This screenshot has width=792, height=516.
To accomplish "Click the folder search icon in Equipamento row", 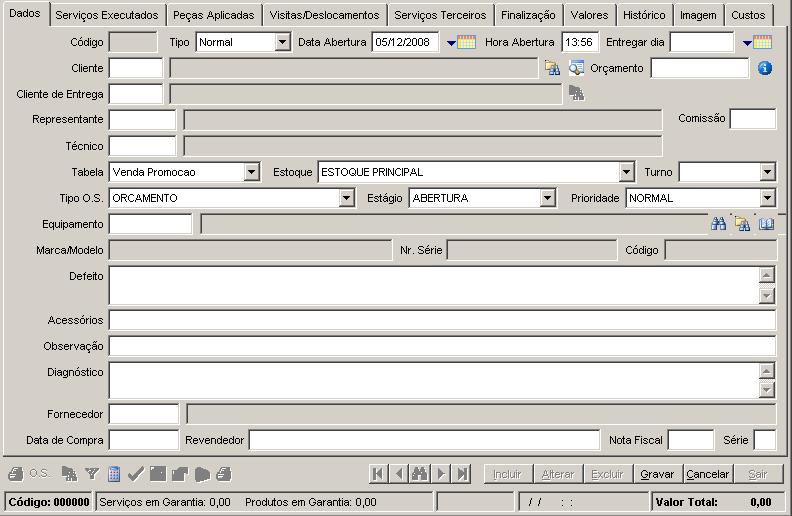I will coord(742,224).
